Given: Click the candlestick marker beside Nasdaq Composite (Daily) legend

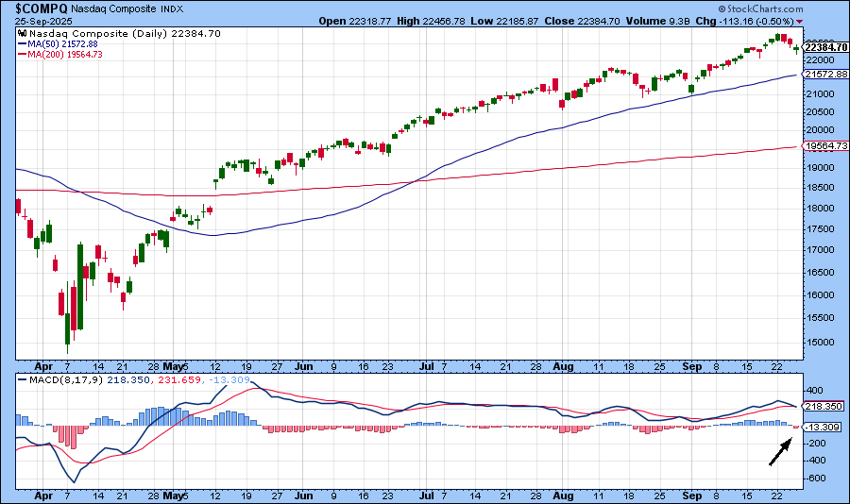Looking at the screenshot, I should coord(22,33).
